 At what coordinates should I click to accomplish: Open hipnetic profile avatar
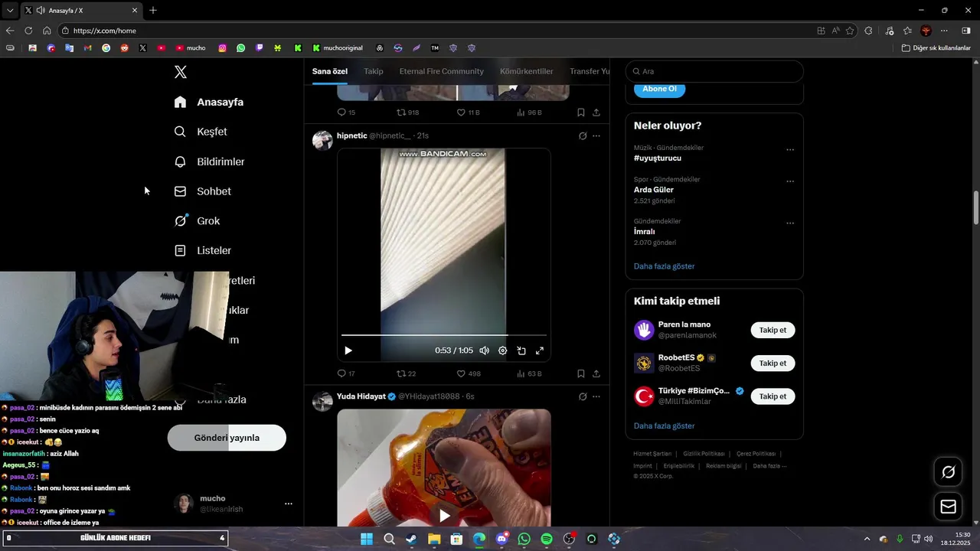pyautogui.click(x=323, y=140)
